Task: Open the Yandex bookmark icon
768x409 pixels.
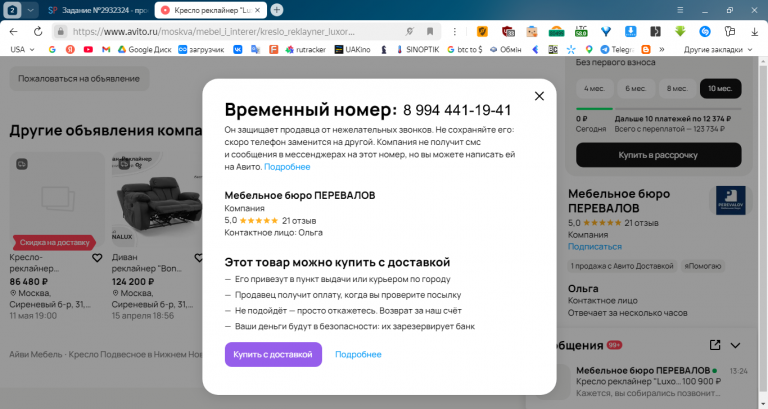Action: (x=70, y=49)
